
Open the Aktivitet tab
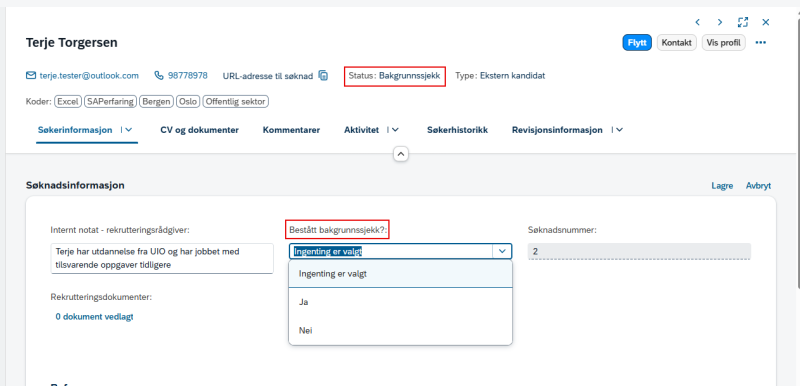(x=361, y=130)
